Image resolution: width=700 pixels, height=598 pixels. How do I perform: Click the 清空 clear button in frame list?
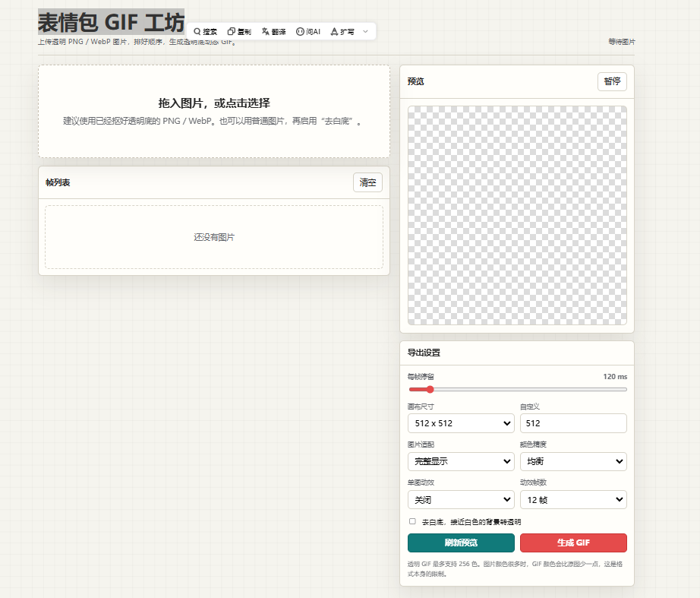(x=368, y=182)
